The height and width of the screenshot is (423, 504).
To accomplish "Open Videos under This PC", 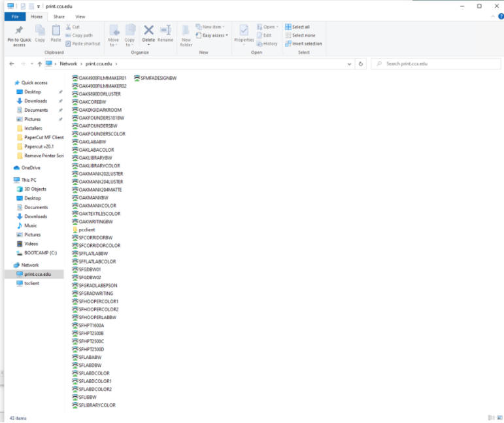I will tap(31, 244).
